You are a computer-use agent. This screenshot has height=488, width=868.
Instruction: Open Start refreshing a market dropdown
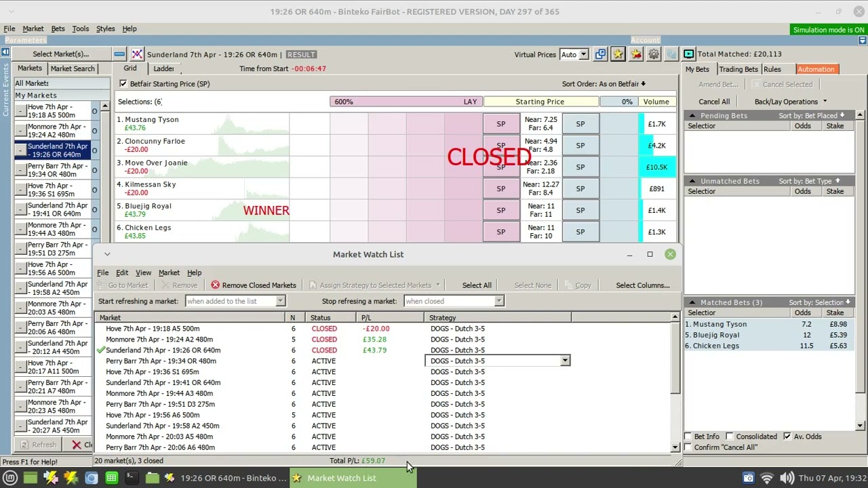pos(280,301)
